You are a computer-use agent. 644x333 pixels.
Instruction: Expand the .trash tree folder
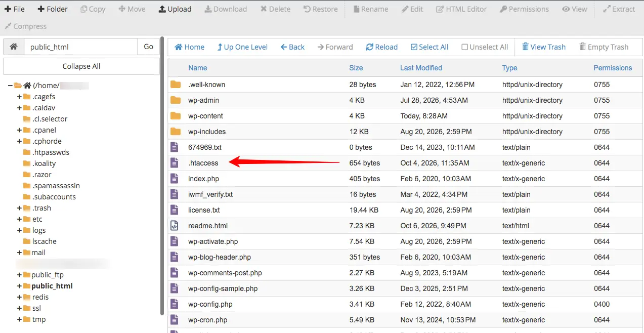coord(19,208)
